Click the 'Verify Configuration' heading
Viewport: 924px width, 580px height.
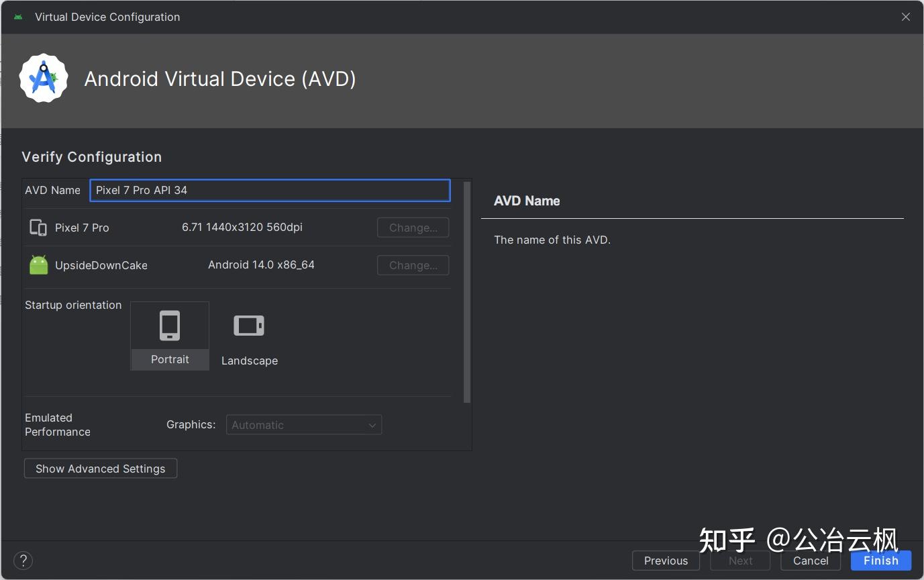tap(92, 157)
